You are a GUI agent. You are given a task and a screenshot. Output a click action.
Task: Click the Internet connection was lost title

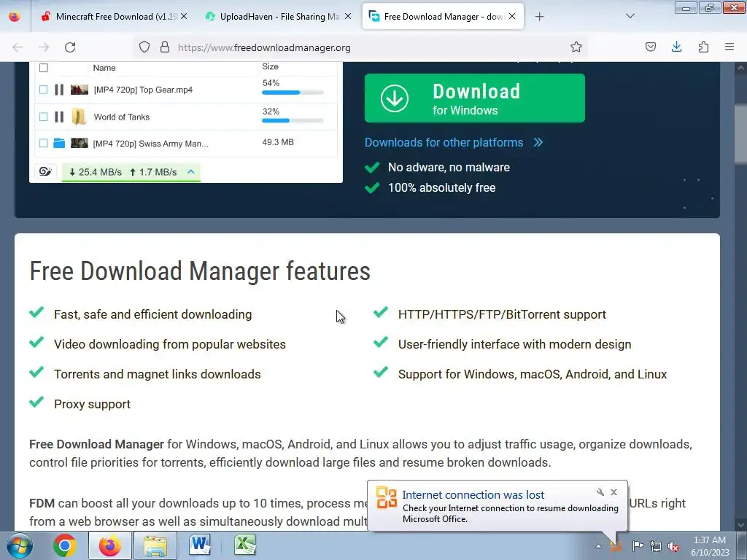pyautogui.click(x=473, y=495)
